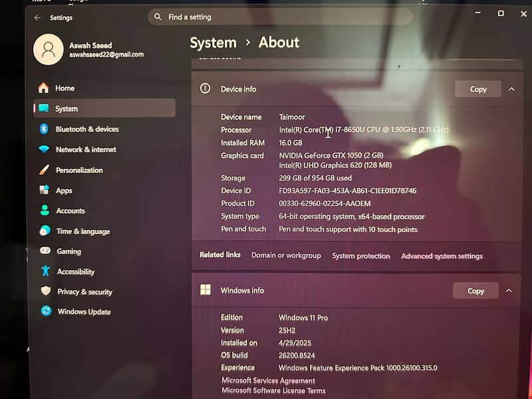Open Microsoft Software License Terms link

273,390
